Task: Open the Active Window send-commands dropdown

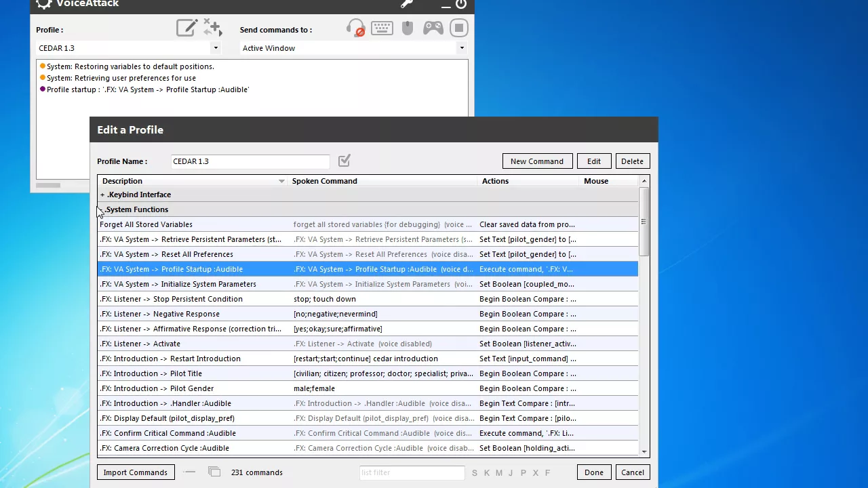Action: pyautogui.click(x=353, y=48)
